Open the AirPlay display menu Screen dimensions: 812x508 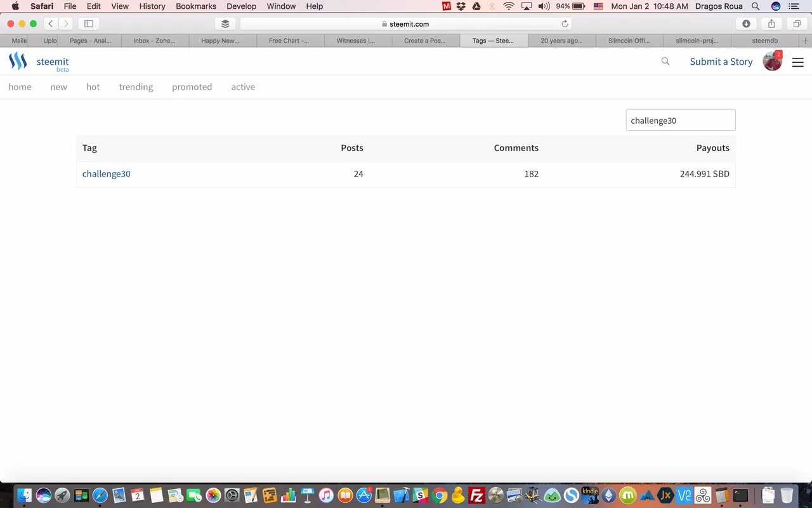[x=527, y=6]
